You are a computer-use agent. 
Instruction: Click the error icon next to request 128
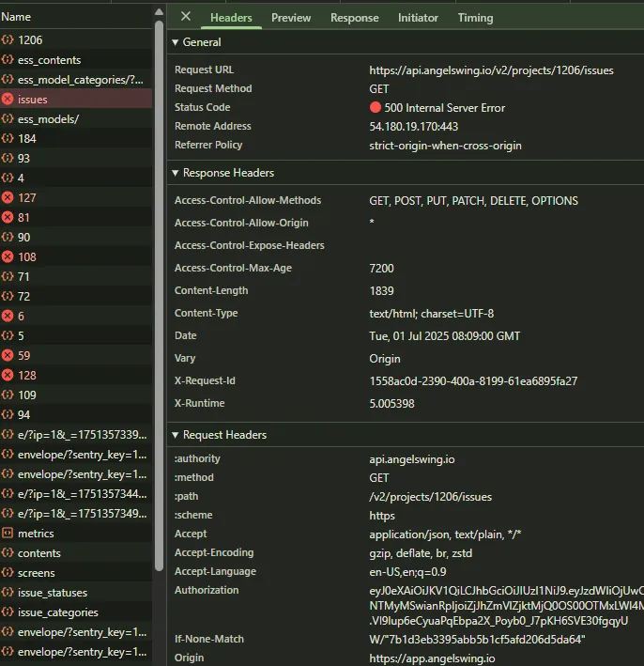tap(8, 376)
